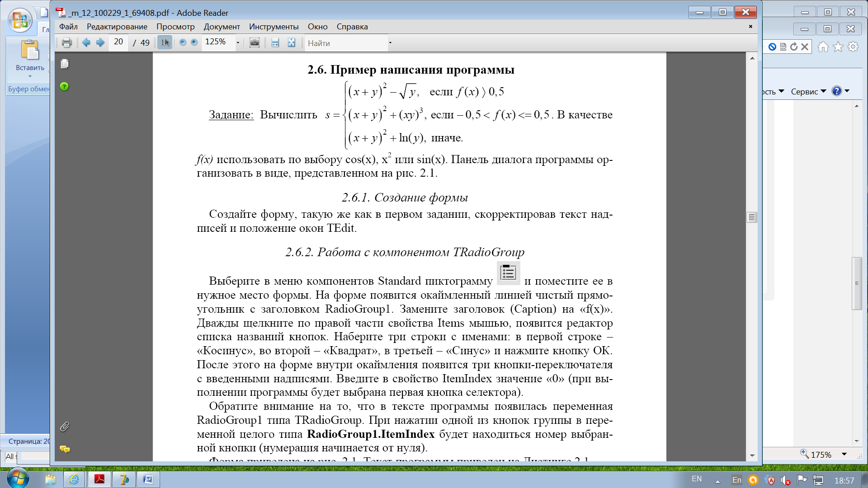
Task: Click the network tray icon
Action: (x=818, y=480)
